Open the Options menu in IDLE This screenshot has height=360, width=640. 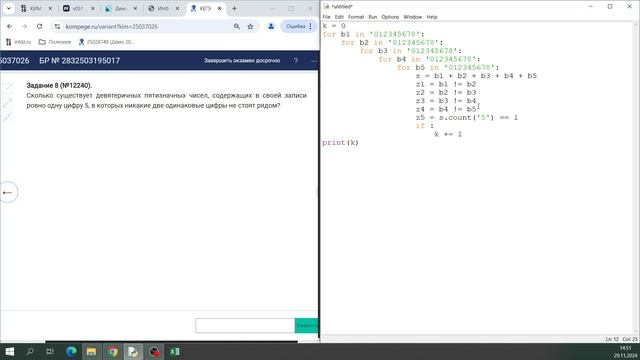tap(390, 17)
